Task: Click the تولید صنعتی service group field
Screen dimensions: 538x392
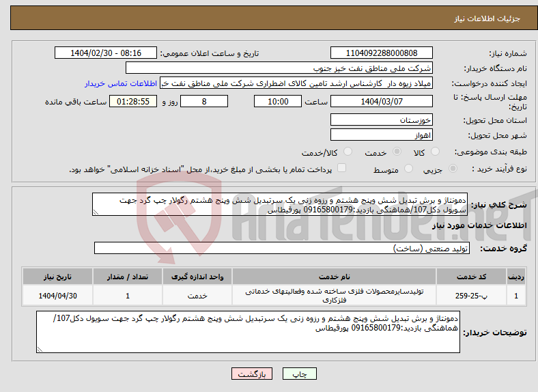Action: tap(282, 248)
